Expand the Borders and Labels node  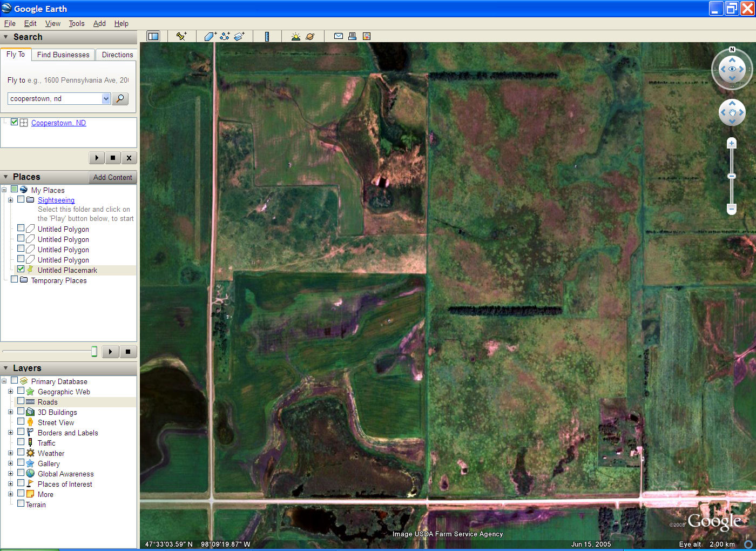[x=10, y=432]
